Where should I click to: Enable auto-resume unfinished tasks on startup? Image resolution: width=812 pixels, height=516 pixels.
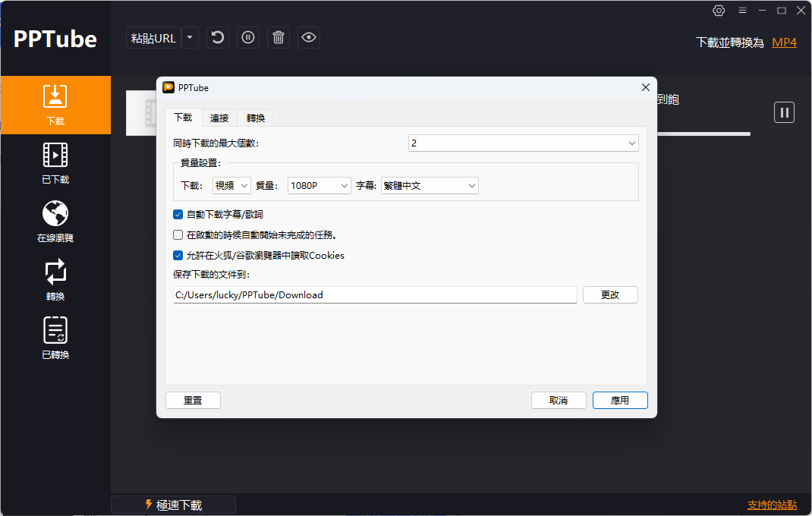click(x=178, y=235)
